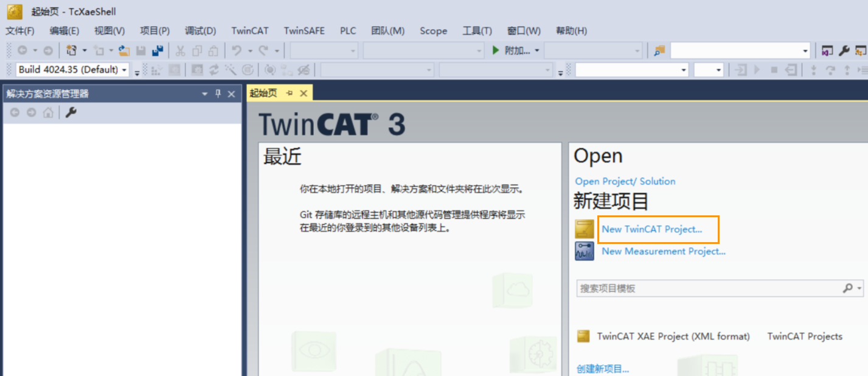Expand the template search options arrow
868x376 pixels.
859,288
